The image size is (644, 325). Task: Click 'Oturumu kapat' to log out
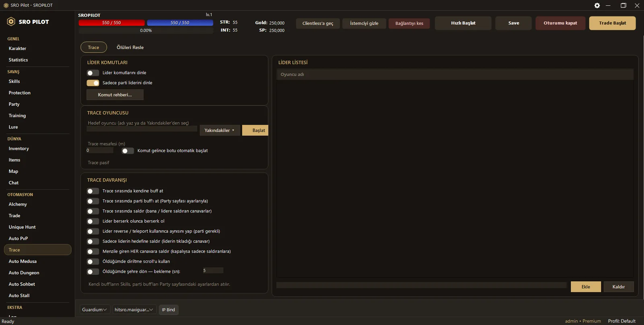click(560, 23)
